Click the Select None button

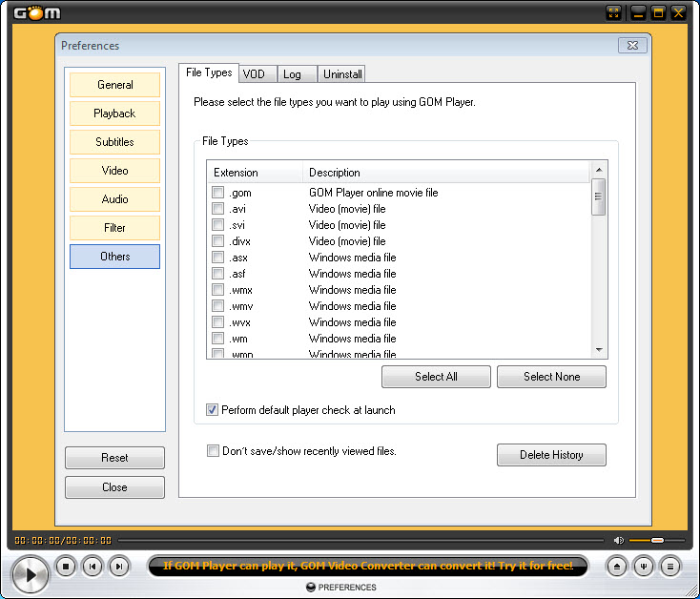point(551,377)
